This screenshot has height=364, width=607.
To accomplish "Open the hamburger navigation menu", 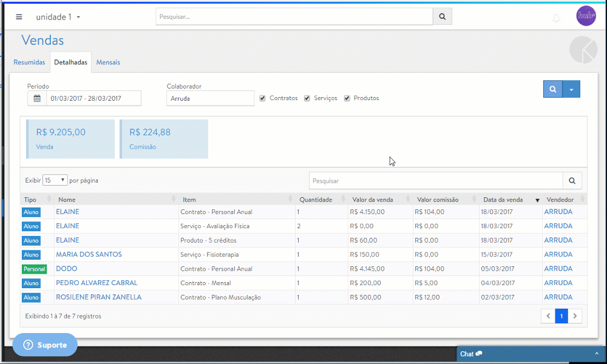I will (x=19, y=17).
